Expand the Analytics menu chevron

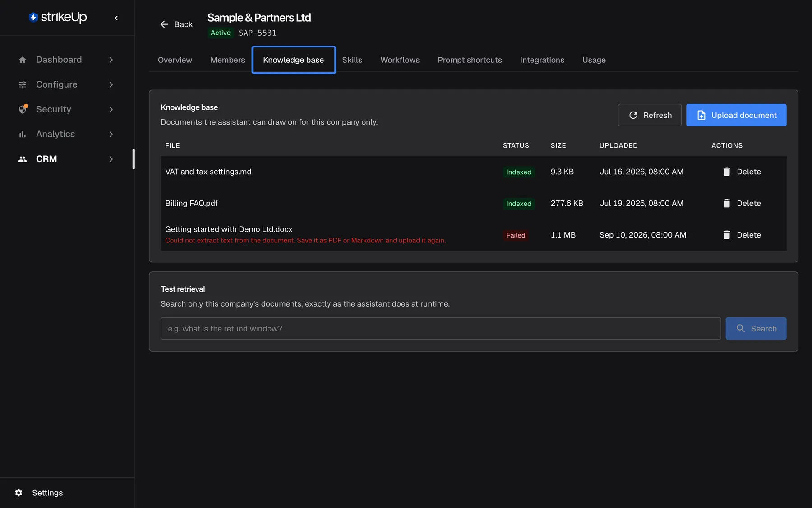pos(111,134)
